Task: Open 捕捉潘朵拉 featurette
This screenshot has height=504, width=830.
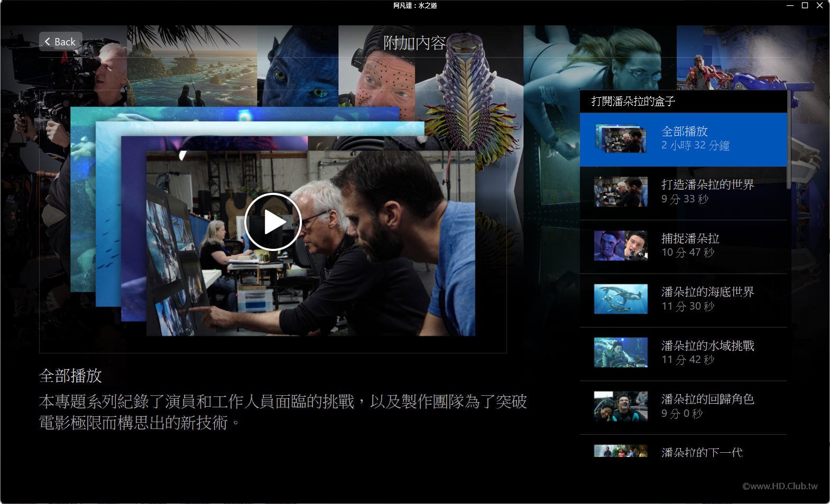Action: 683,247
